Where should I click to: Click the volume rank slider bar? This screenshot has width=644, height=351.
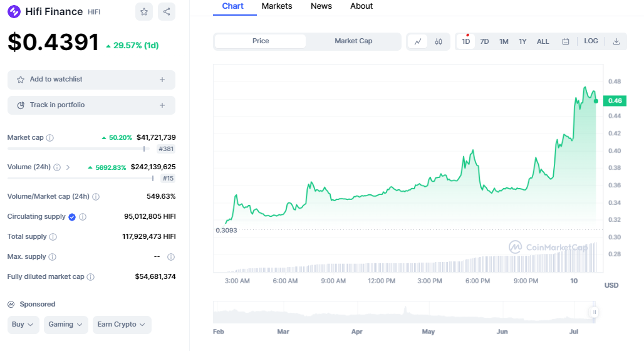point(81,179)
